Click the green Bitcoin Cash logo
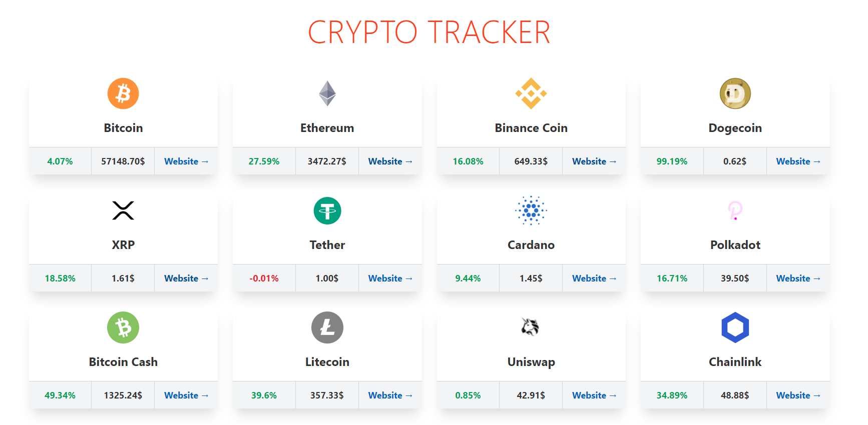Viewport: 868px width, 425px height. 123,327
